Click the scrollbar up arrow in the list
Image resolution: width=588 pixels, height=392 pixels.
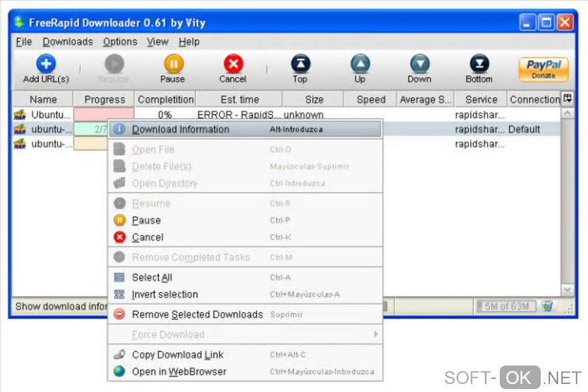coord(567,113)
